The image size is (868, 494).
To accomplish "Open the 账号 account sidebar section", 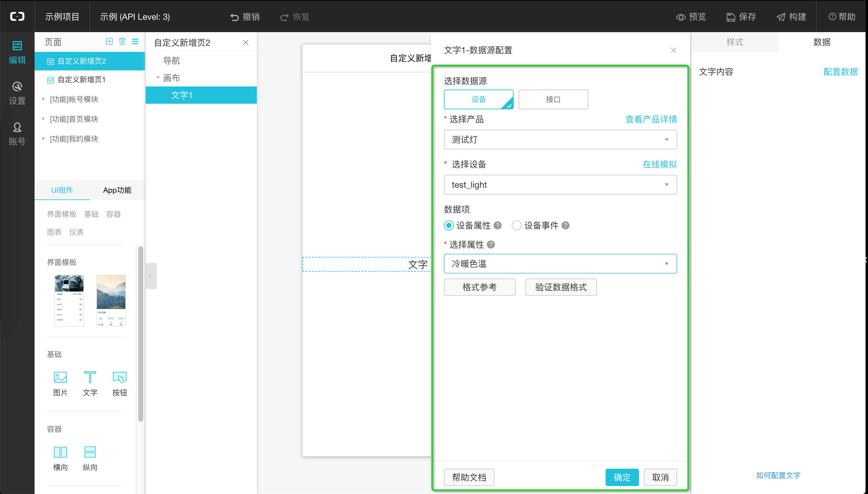I will click(x=17, y=134).
